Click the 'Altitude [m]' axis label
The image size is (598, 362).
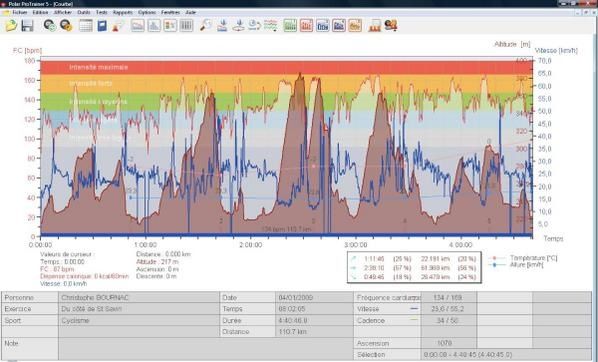(512, 44)
